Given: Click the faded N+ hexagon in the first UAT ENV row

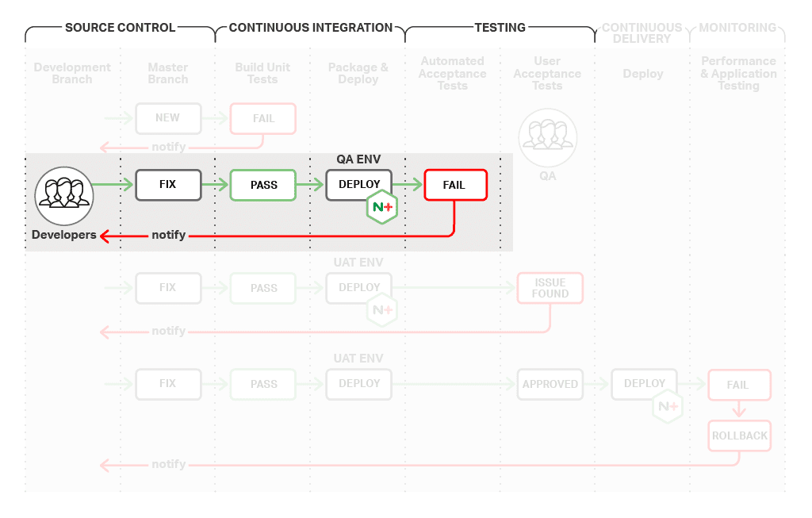Looking at the screenshot, I should pyautogui.click(x=382, y=310).
